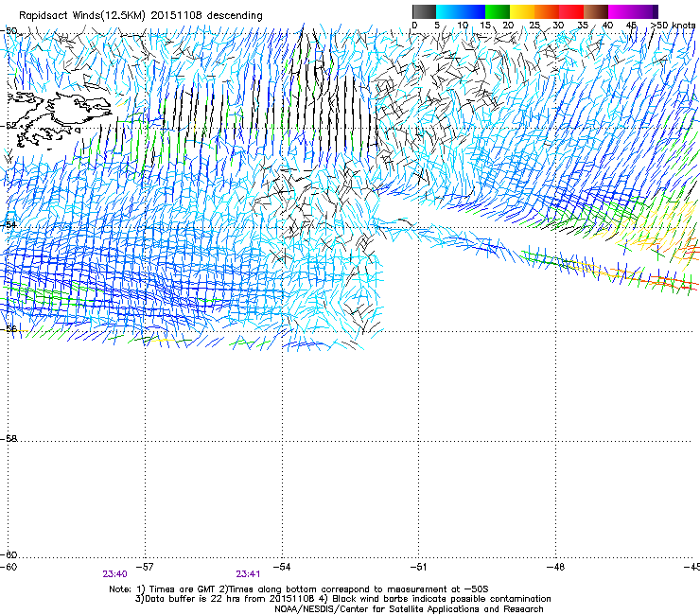This screenshot has width=700, height=615.
Task: Click the '-58' latitude axis label
Action: [x=9, y=439]
